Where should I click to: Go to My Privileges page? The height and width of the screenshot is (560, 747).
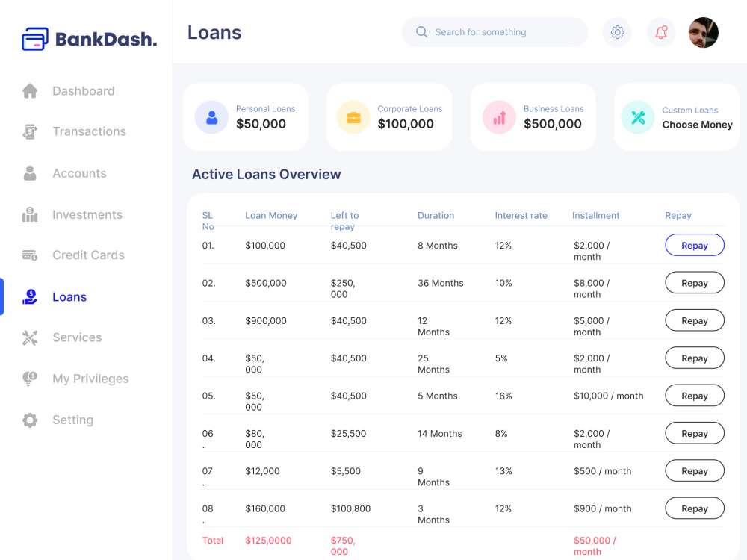point(90,379)
